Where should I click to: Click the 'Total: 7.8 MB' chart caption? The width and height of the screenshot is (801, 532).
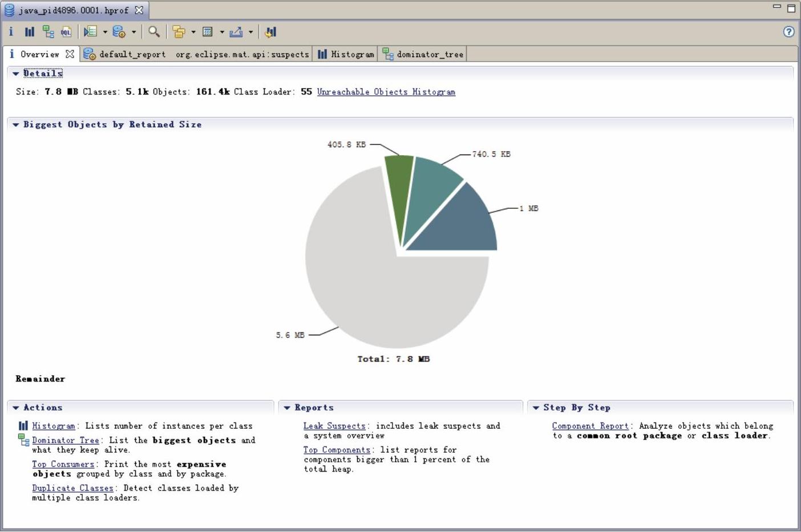(x=394, y=359)
